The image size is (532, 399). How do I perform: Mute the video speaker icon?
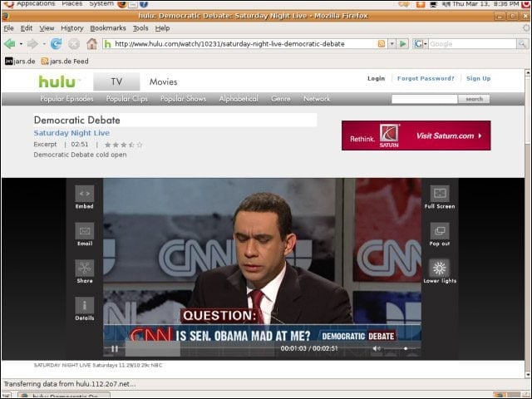click(377, 348)
